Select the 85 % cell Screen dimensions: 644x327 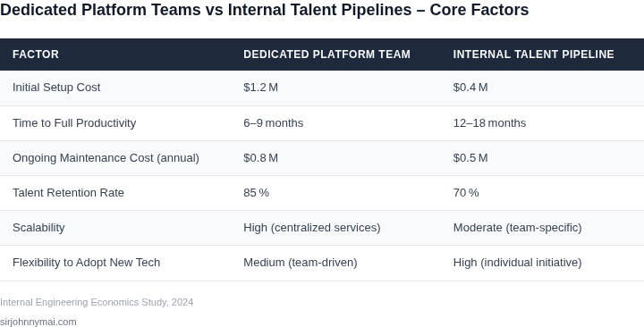(257, 193)
